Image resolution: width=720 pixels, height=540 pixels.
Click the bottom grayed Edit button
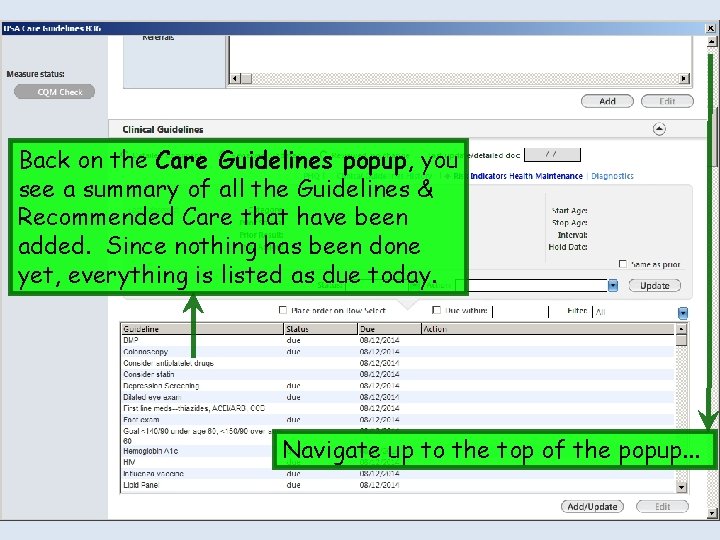[x=662, y=506]
